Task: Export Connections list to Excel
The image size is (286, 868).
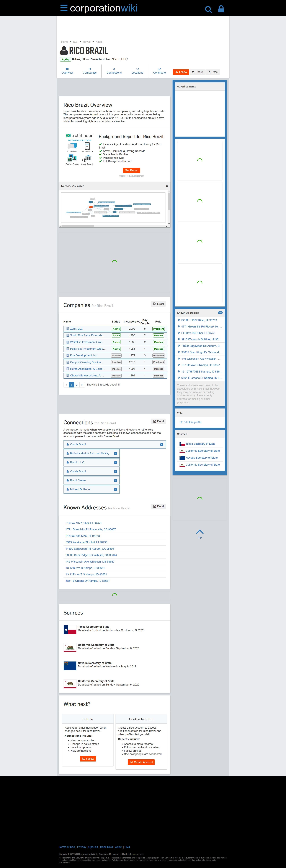Action: (x=159, y=421)
